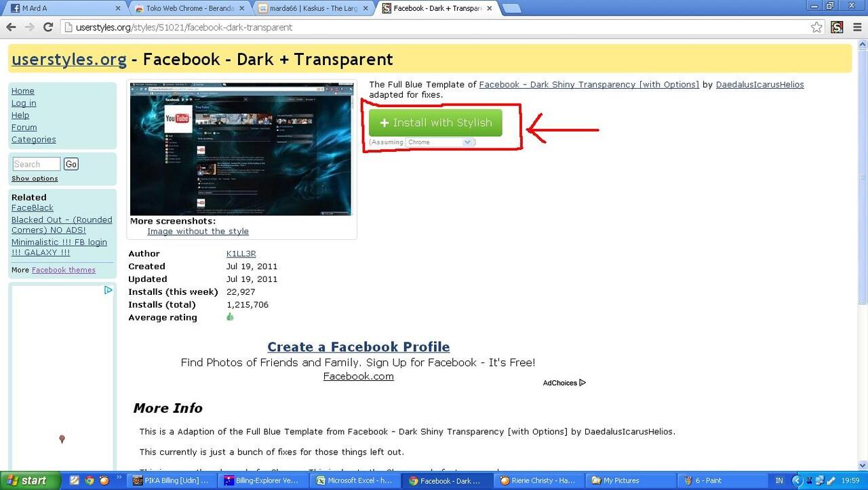This screenshot has height=490, width=868.
Task: Open the Home link in the sidebar
Action: click(22, 91)
